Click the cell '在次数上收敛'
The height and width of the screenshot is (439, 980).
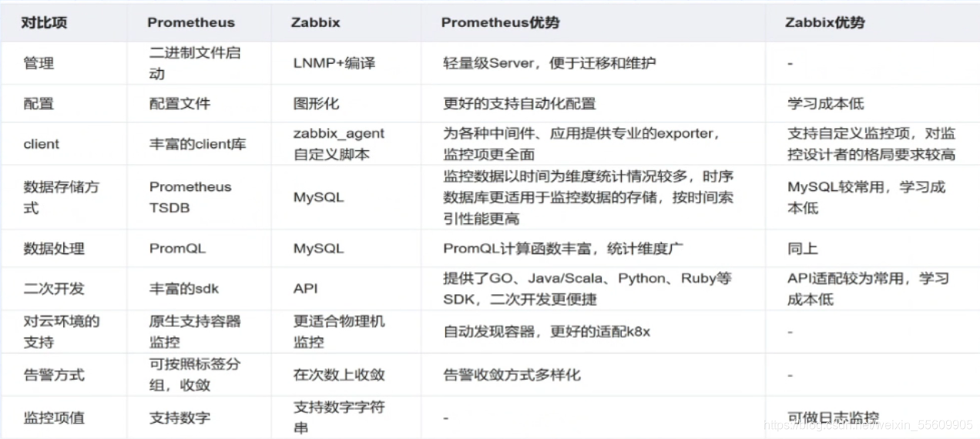pyautogui.click(x=339, y=375)
